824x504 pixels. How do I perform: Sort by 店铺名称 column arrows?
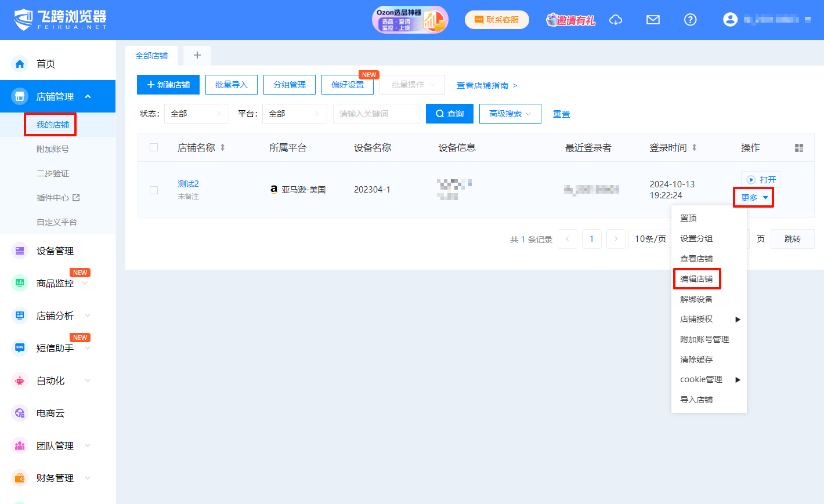pos(222,148)
